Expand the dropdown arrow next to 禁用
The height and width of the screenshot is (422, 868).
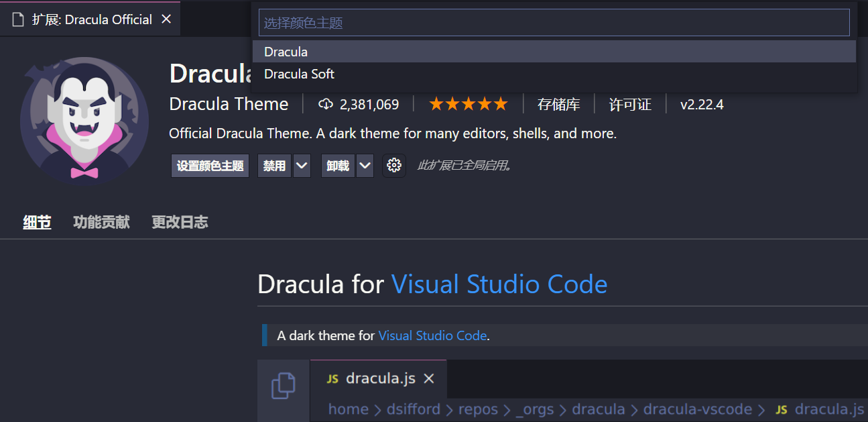[x=302, y=166]
